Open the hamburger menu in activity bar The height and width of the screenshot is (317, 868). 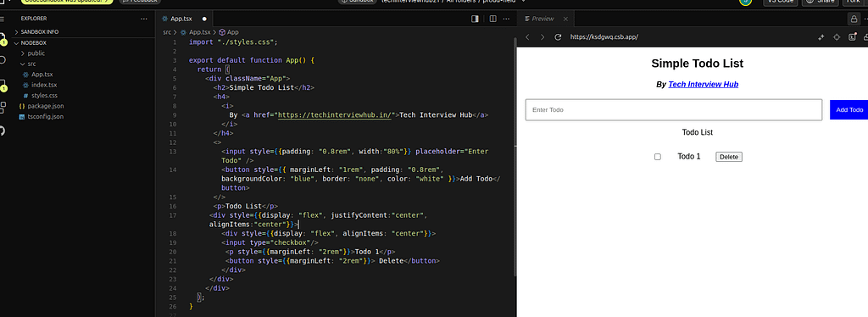click(3, 19)
